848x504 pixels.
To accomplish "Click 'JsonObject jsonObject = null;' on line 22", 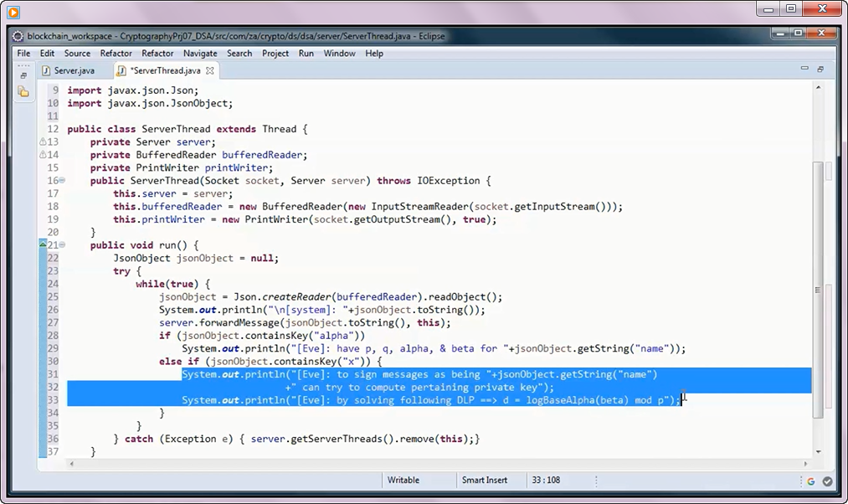I will click(196, 259).
